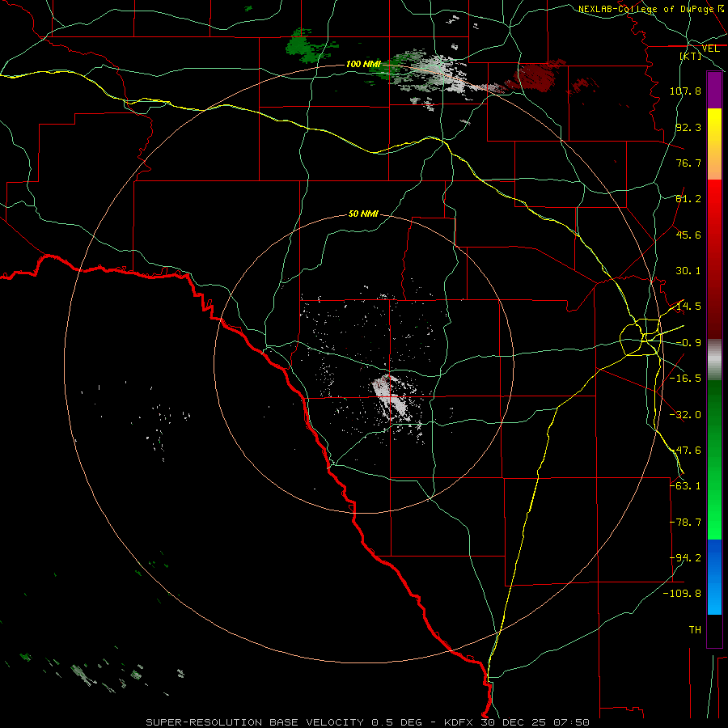Screen dimensions: 728x728
Task: Click the 107.8 value on the velocity scale
Action: coord(685,91)
